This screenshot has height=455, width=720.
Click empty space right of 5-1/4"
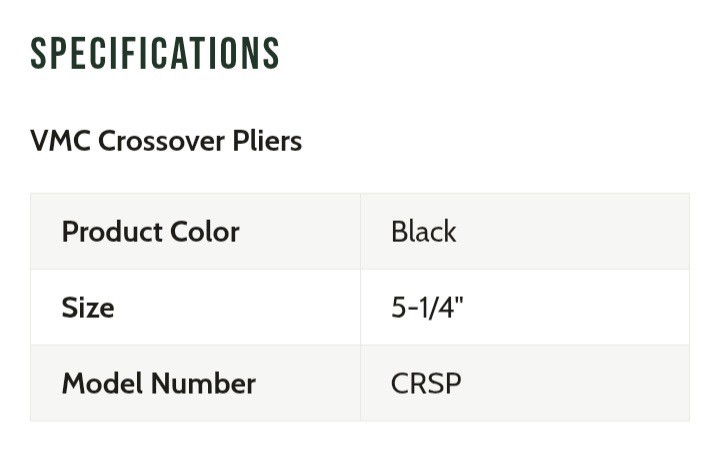576,307
